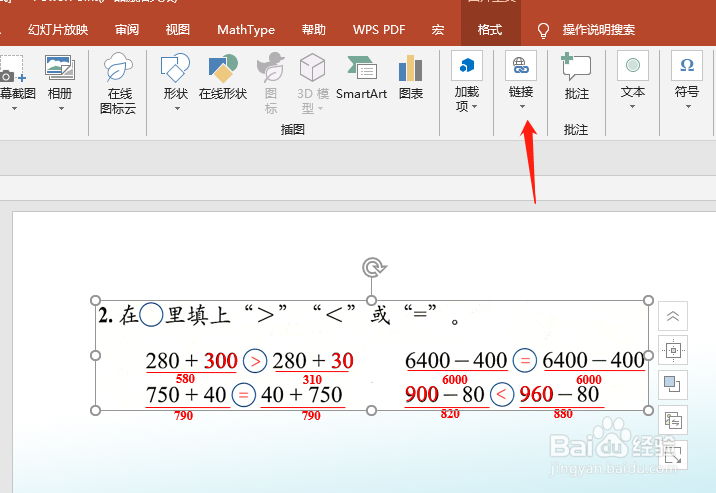Click the 文本 text icon
This screenshot has height=493, width=716.
632,65
